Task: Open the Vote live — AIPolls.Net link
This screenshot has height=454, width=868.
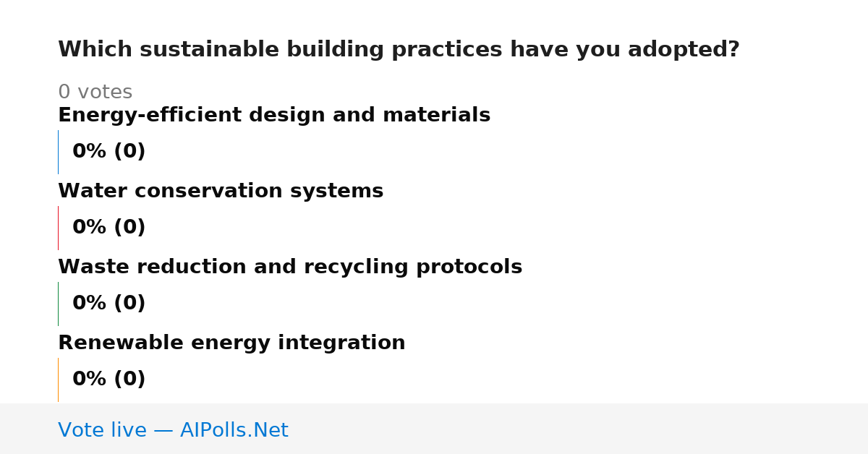Action: pos(173,431)
